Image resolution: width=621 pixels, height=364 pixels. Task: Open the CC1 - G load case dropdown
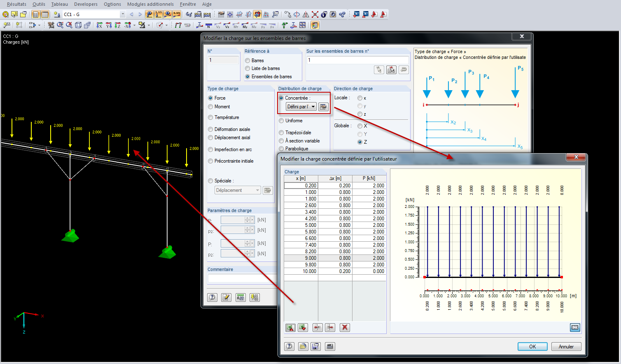click(x=122, y=14)
